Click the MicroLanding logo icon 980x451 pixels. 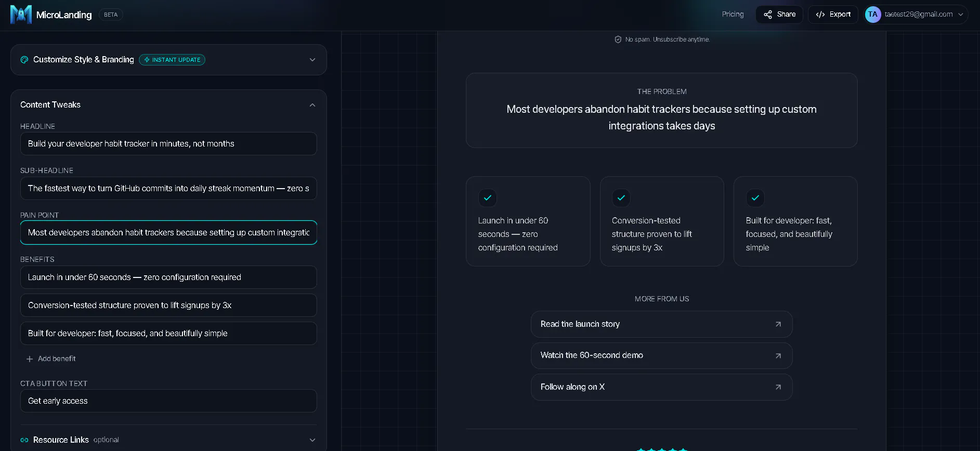coord(21,15)
